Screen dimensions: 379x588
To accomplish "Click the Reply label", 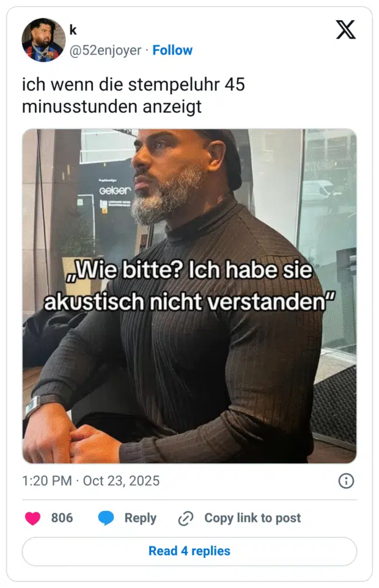I will [x=141, y=518].
